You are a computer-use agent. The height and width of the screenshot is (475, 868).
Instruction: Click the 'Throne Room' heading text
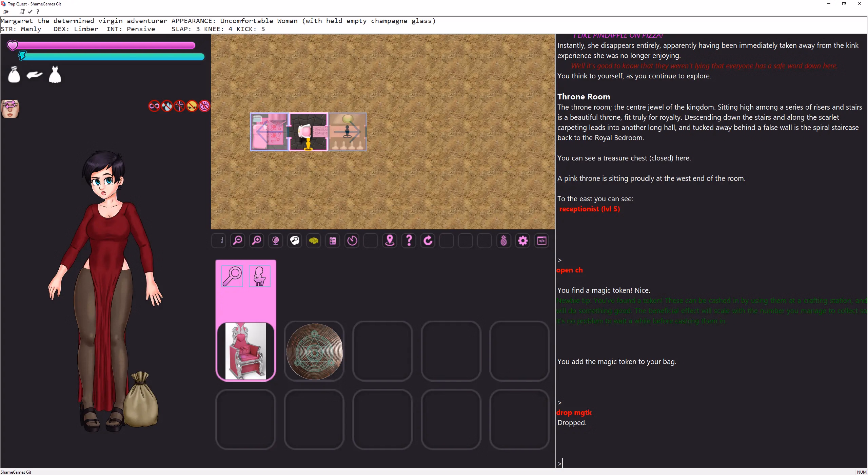[x=584, y=97]
